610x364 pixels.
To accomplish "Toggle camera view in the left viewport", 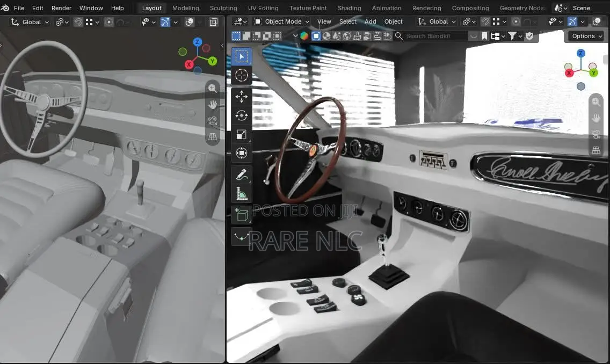I will 213,121.
